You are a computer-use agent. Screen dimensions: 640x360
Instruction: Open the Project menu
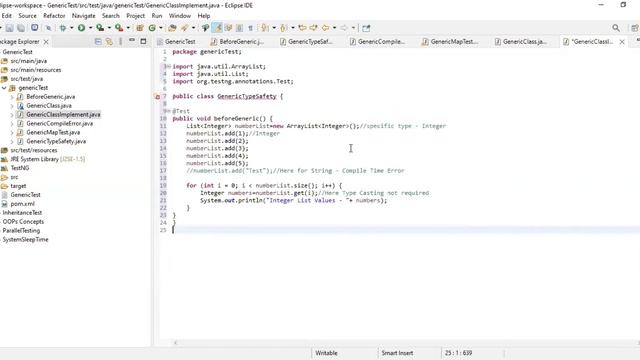coord(136,16)
